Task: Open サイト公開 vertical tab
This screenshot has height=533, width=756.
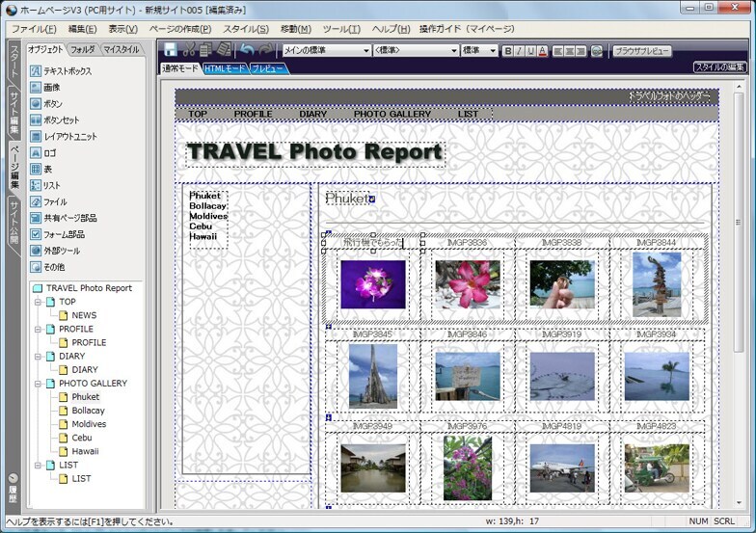Action: 13,222
